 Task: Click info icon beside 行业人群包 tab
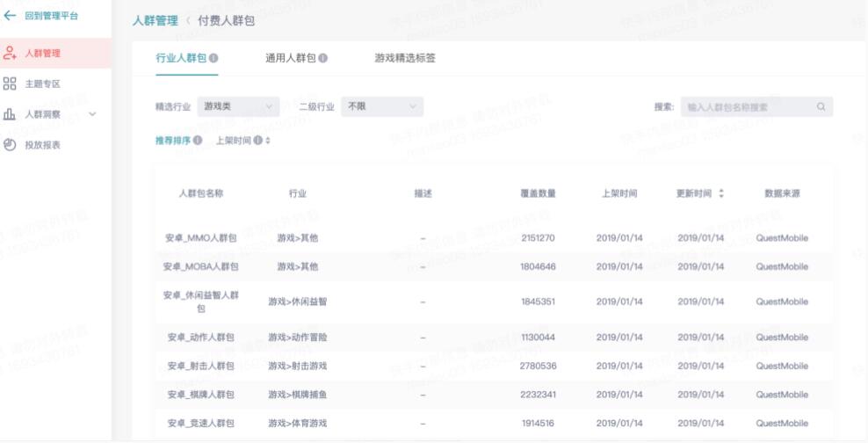coord(213,58)
